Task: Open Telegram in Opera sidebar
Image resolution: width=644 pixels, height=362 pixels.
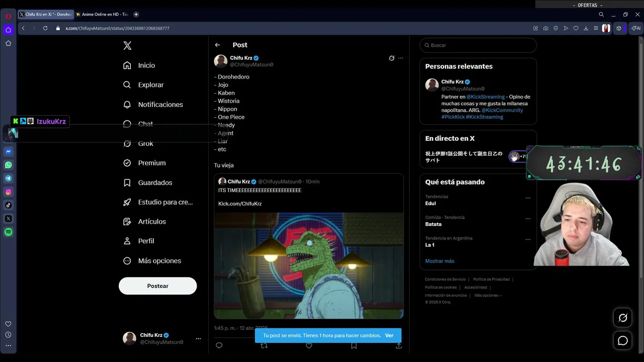Action: tap(9, 178)
